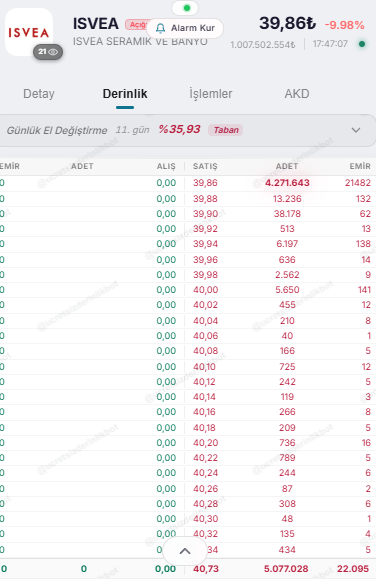The height and width of the screenshot is (579, 376).
Task: Switch to the Detay tab
Action: tap(39, 94)
